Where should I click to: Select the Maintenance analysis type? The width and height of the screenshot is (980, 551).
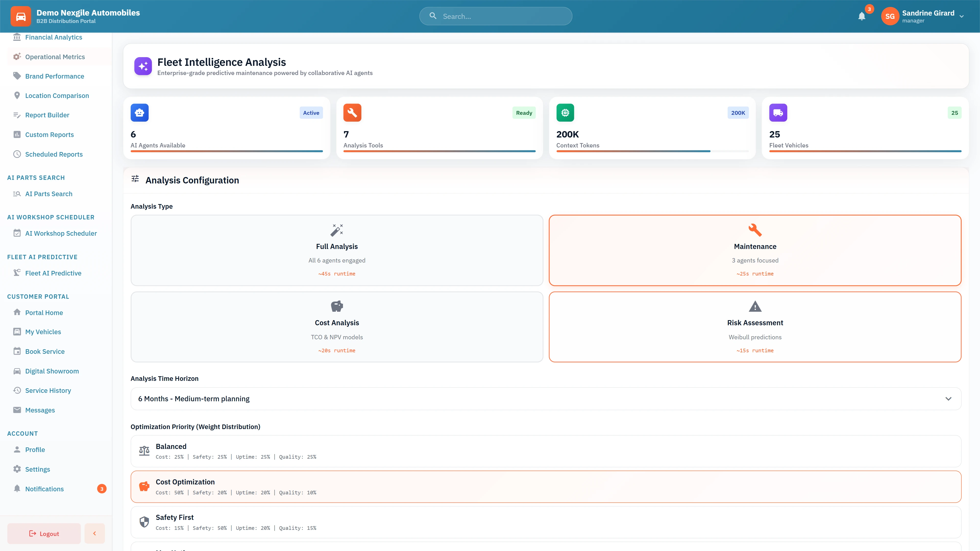click(x=755, y=250)
